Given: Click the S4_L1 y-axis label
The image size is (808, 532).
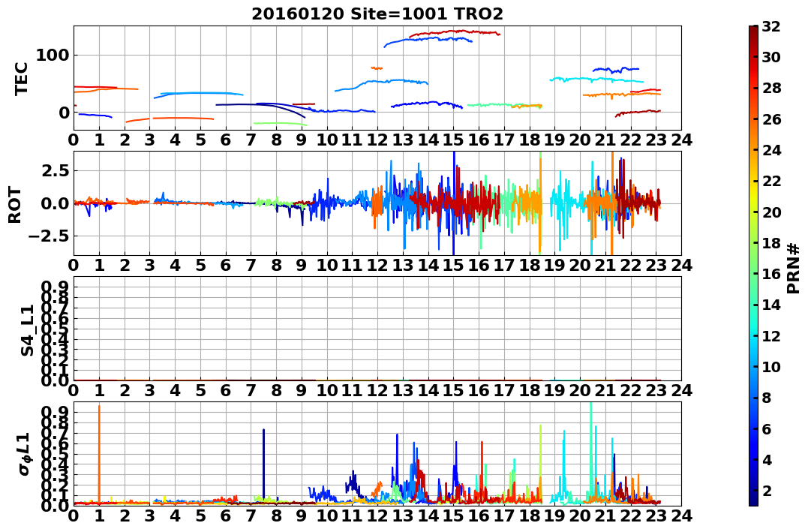Looking at the screenshot, I should [x=27, y=330].
